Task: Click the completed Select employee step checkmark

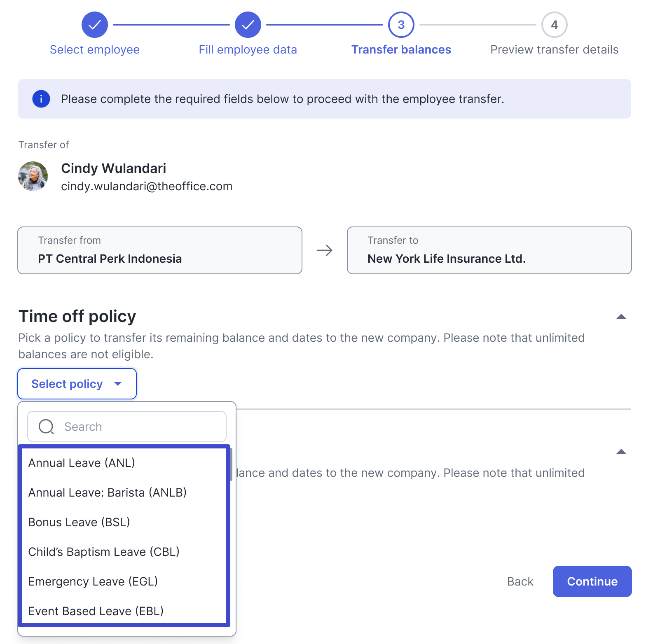Action: coord(95,25)
